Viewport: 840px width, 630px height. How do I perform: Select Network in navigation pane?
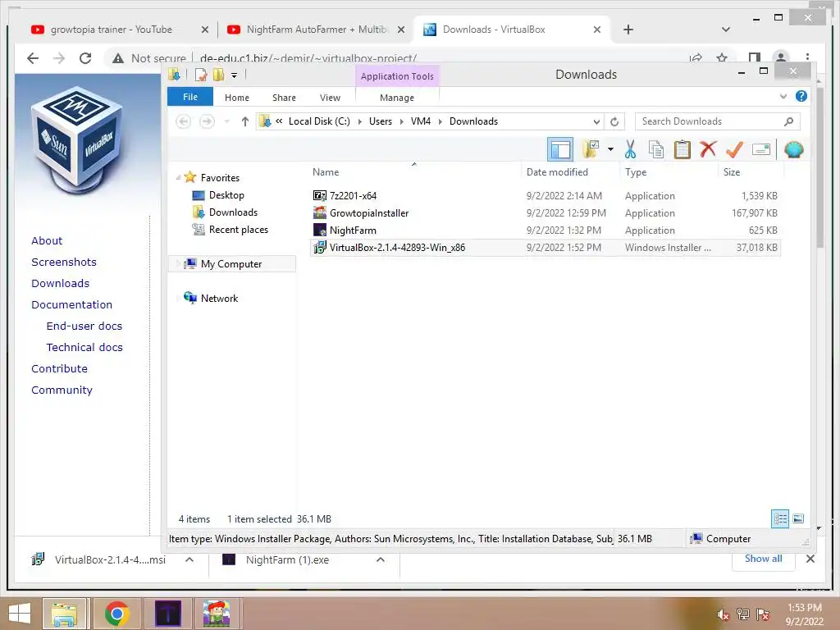click(x=219, y=299)
